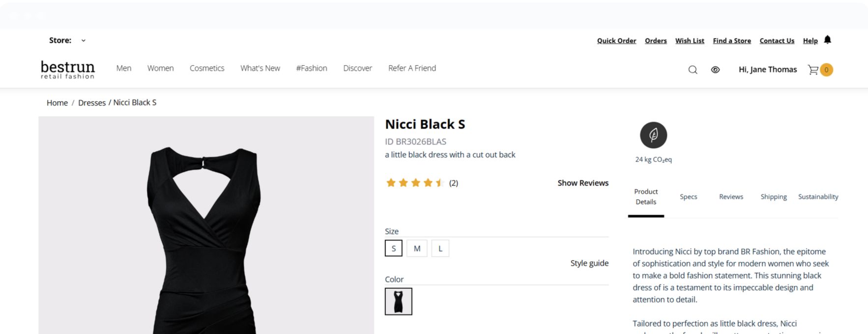Select size M option
The width and height of the screenshot is (868, 334).
point(417,249)
